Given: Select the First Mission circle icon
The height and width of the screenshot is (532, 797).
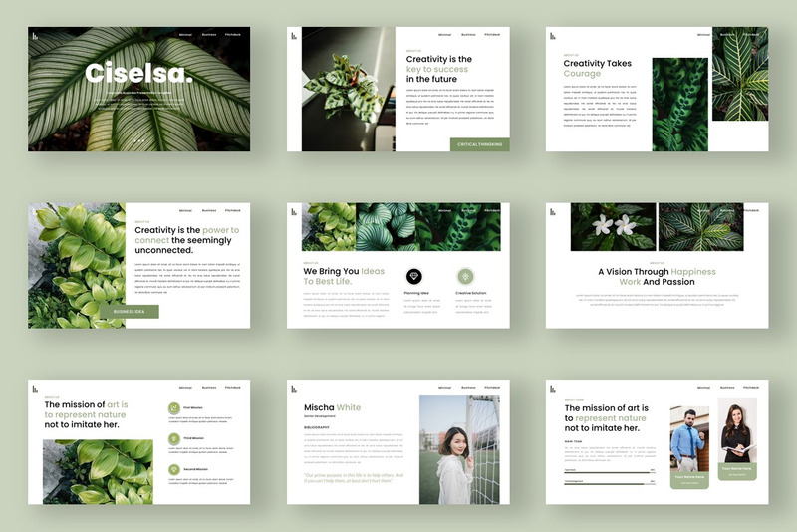Looking at the screenshot, I should tap(174, 407).
